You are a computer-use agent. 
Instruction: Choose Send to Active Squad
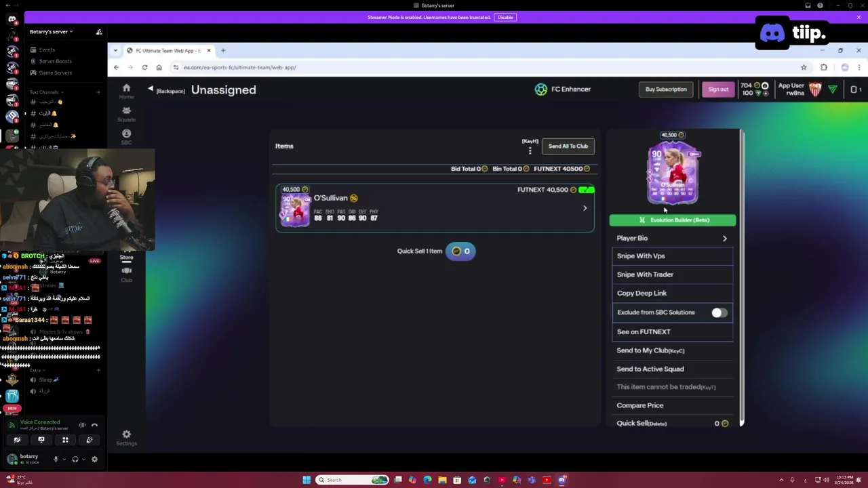pos(673,369)
